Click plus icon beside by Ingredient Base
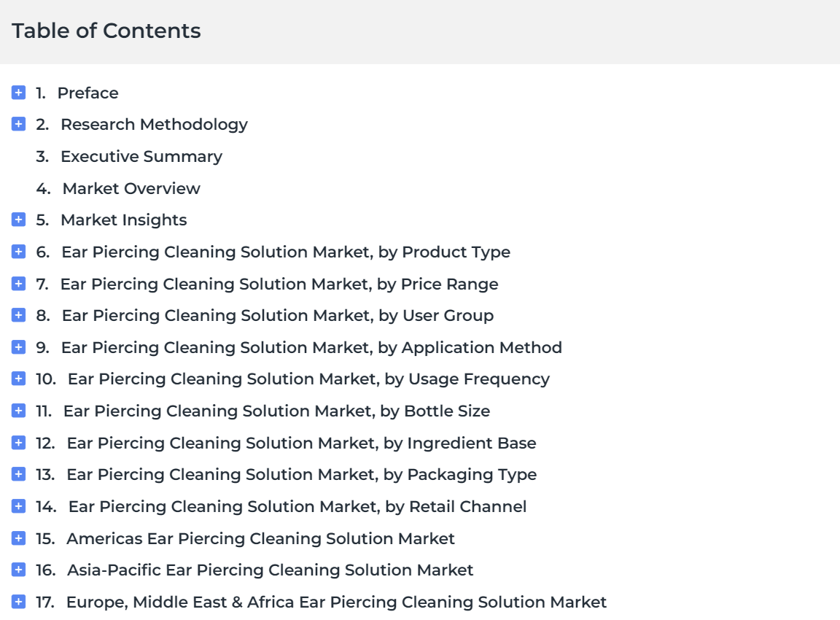Viewport: 840px width, 620px height. point(18,443)
